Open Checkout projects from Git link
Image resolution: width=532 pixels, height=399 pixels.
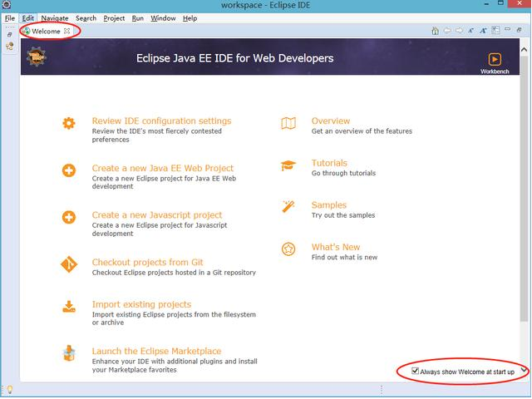point(147,263)
